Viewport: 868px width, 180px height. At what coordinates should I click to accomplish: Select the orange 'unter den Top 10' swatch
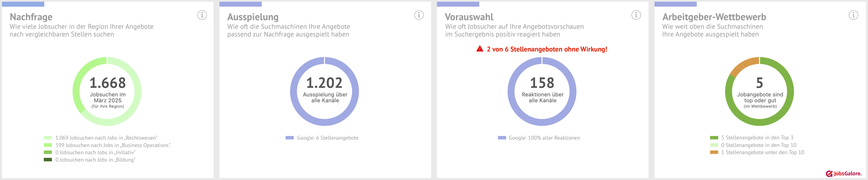tap(714, 152)
